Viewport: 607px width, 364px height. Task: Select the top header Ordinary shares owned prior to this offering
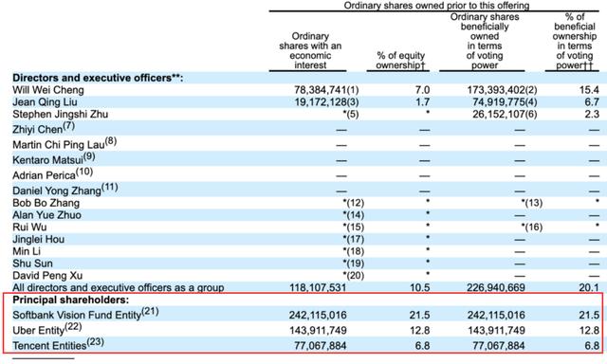[x=436, y=6]
